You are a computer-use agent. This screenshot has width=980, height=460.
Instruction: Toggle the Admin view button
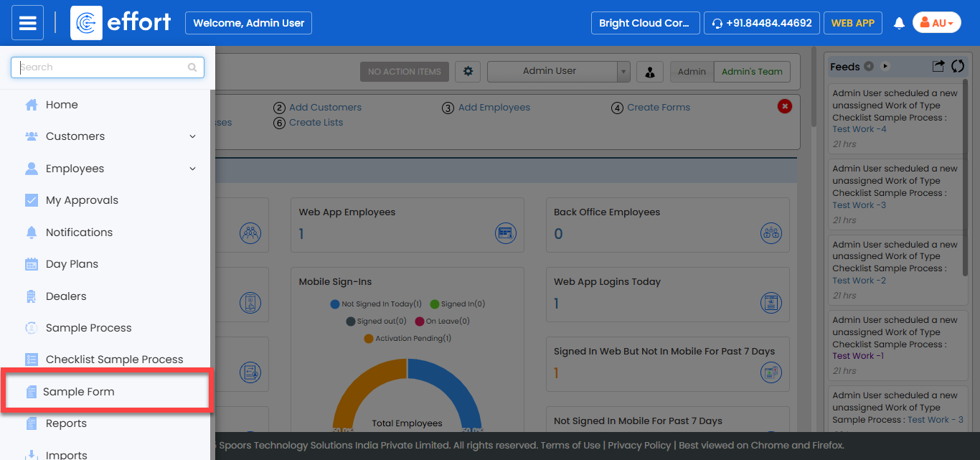tap(692, 72)
